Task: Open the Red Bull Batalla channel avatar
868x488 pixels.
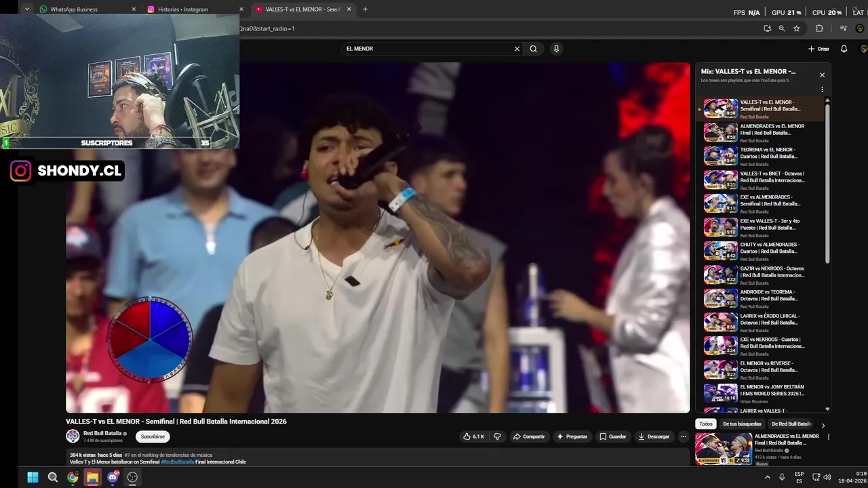Action: 73,436
